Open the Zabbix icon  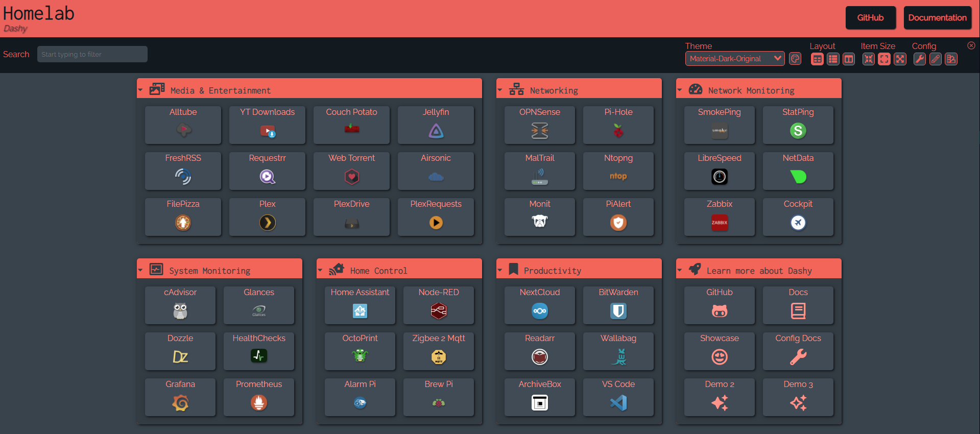[720, 223]
